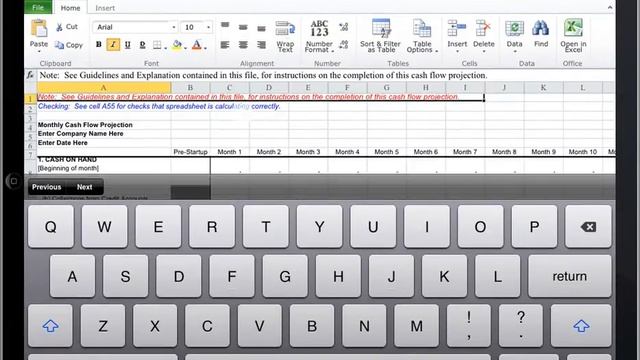Tap the exclamation comma key
Screen dimensions: 640x360
[469, 326]
